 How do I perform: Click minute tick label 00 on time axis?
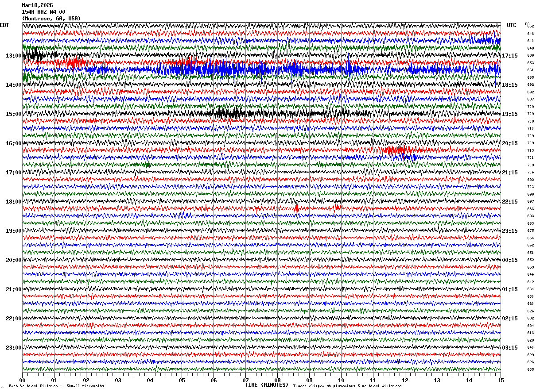[x=22, y=380]
